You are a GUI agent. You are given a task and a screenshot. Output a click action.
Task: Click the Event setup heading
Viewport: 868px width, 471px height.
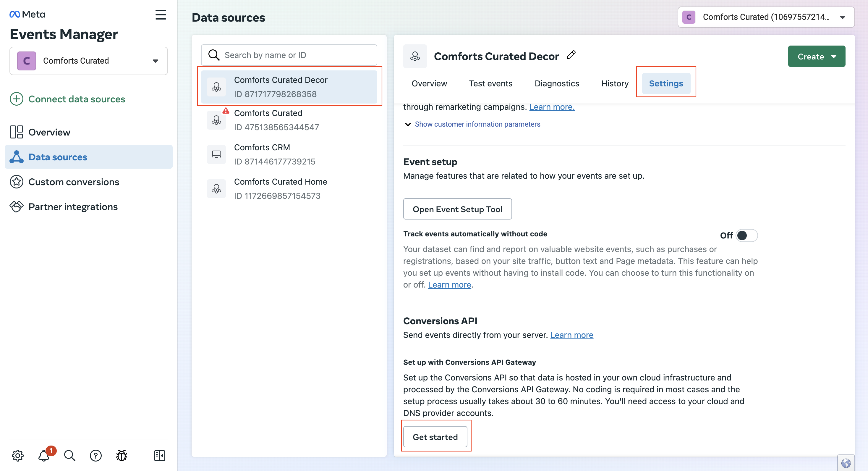click(x=430, y=162)
